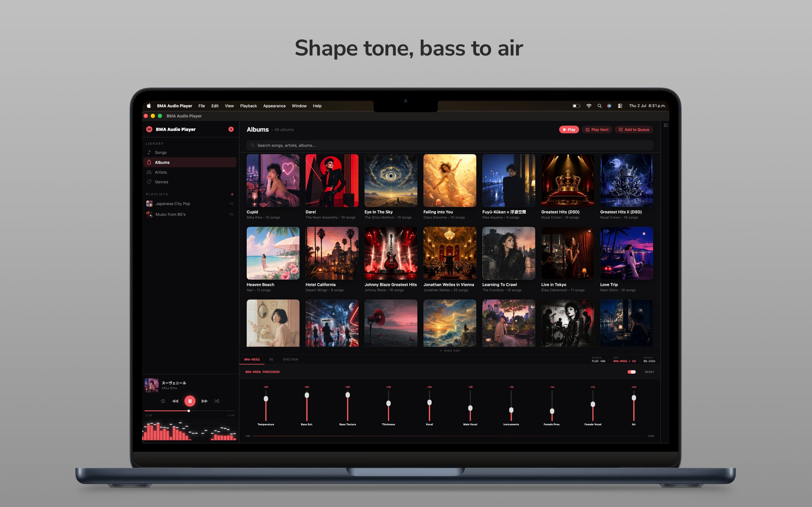Switch to the Spectrum tab
The width and height of the screenshot is (812, 507).
click(290, 359)
